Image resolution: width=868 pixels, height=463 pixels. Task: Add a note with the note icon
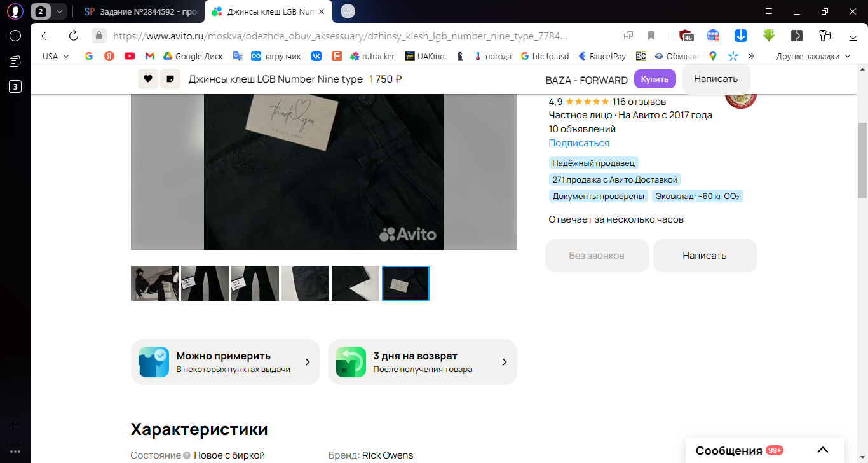pos(170,79)
